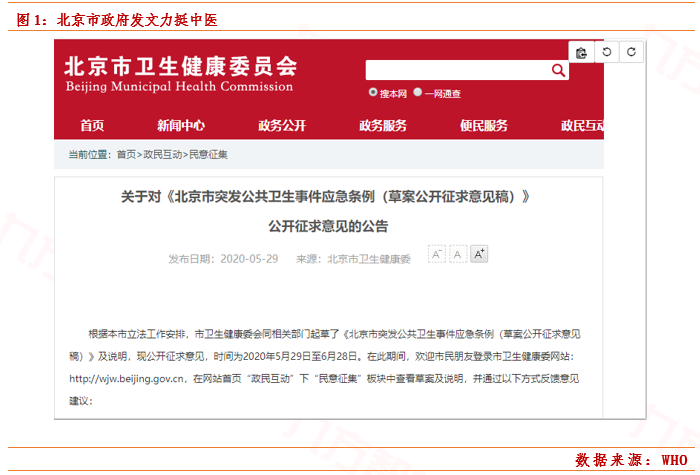The height and width of the screenshot is (475, 700).
Task: Click the 民意征集 breadcrumb link
Action: (x=208, y=154)
